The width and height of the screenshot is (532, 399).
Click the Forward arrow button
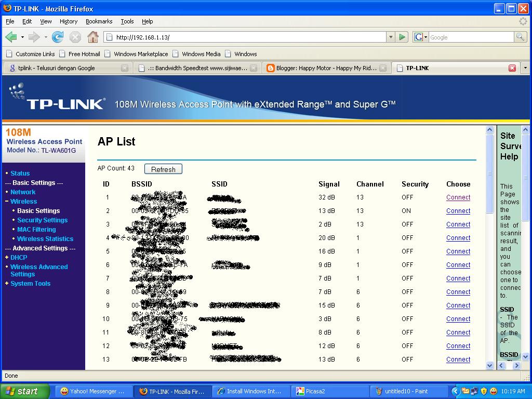point(34,37)
